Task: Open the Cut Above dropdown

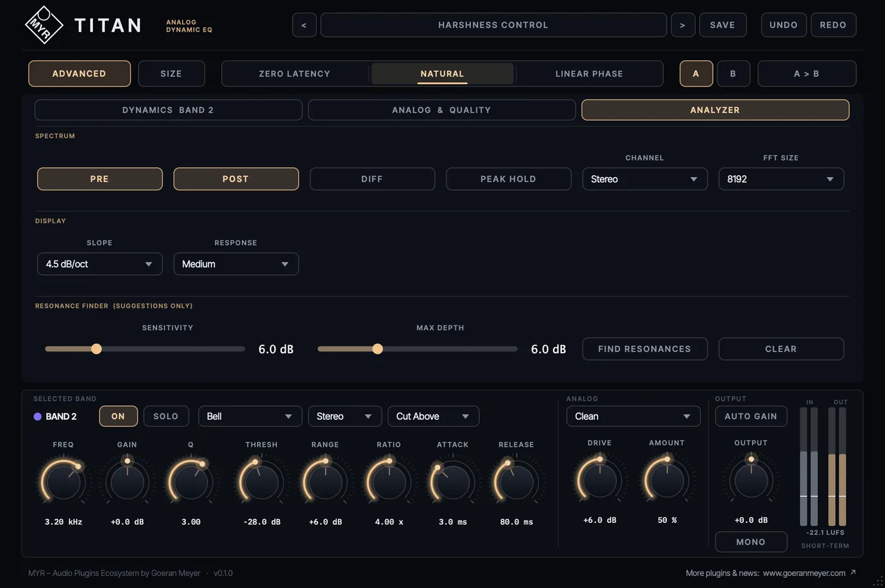Action: click(433, 416)
